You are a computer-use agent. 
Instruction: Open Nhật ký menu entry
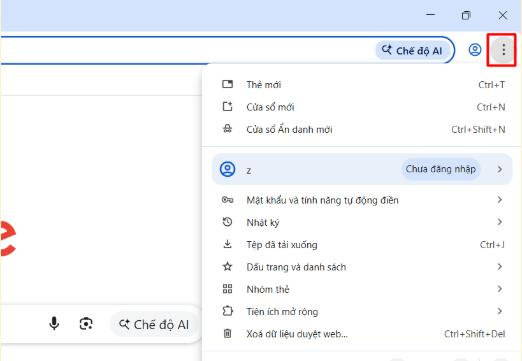[x=361, y=222]
